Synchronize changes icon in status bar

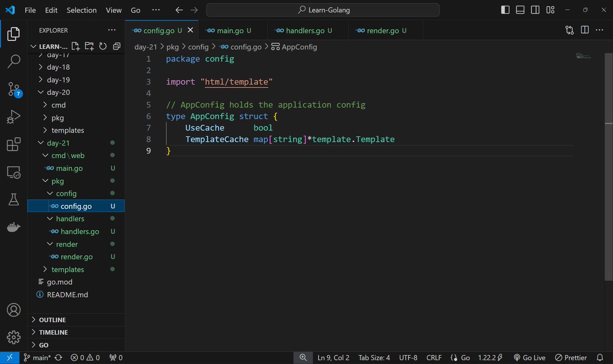pos(59,358)
